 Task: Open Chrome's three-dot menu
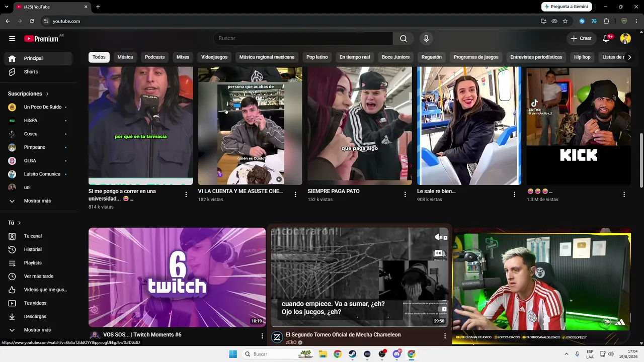[x=636, y=21]
